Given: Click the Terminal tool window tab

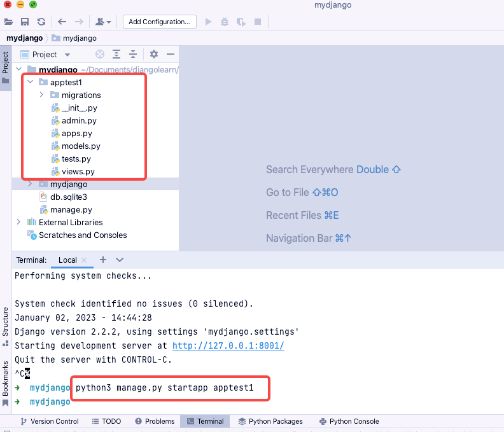Looking at the screenshot, I should tap(205, 421).
